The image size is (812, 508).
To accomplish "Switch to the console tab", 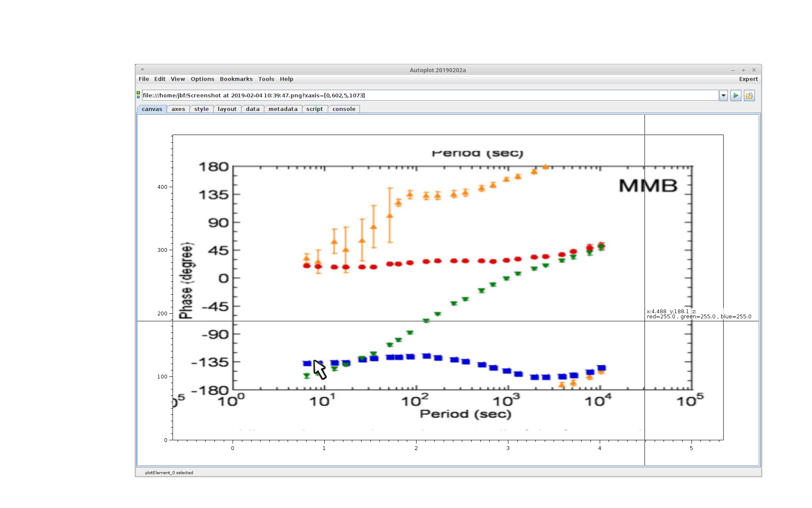I will (x=344, y=109).
